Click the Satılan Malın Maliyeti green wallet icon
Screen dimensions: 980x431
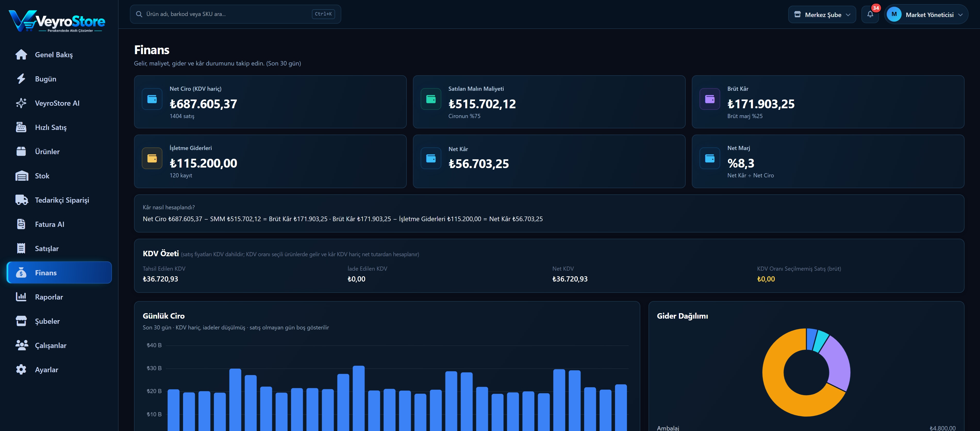click(x=431, y=99)
